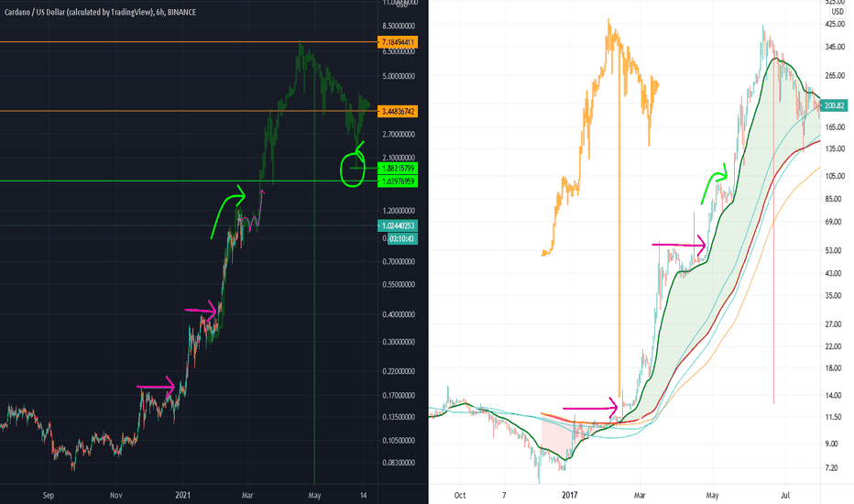Click the 0.55000000 price axis value
Image resolution: width=854 pixels, height=504 pixels.
pos(399,284)
